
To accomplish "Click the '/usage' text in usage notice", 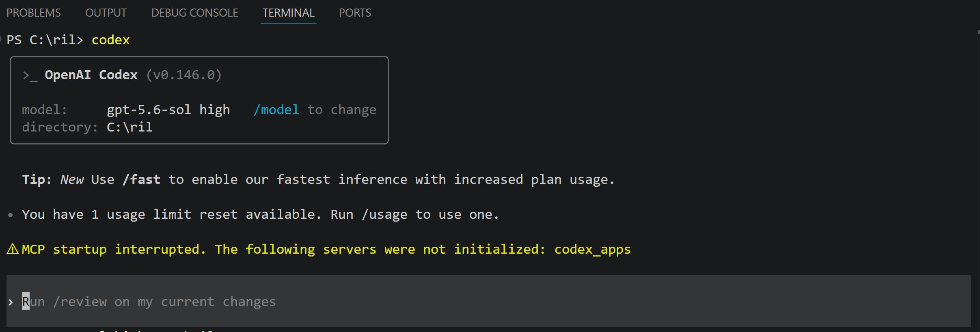I will click(384, 214).
